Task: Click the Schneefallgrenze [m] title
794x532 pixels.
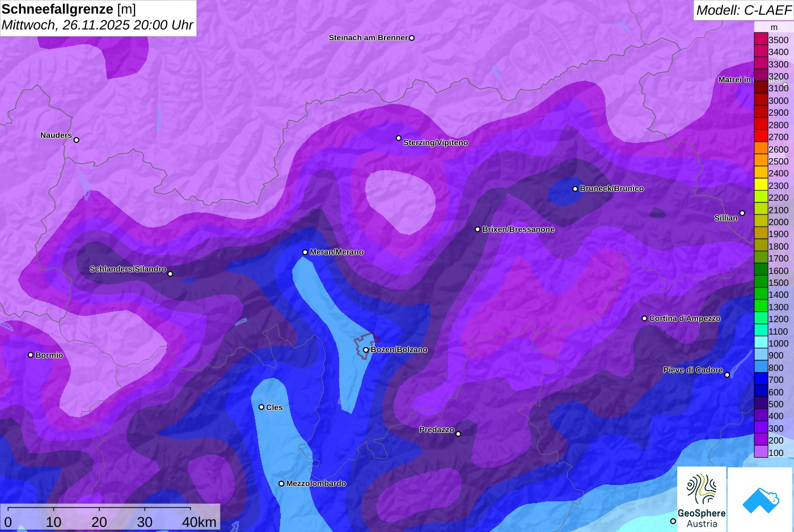Action: pyautogui.click(x=69, y=9)
